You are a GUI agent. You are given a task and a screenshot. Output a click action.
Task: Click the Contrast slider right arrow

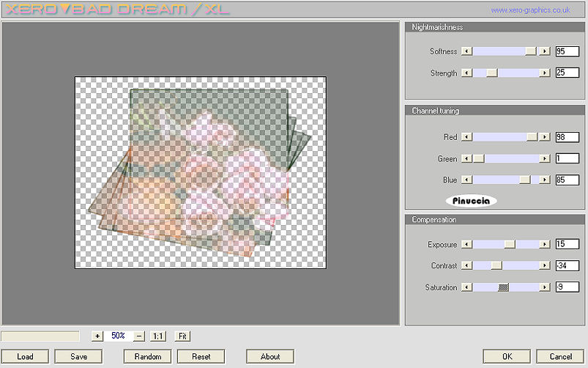click(x=545, y=265)
